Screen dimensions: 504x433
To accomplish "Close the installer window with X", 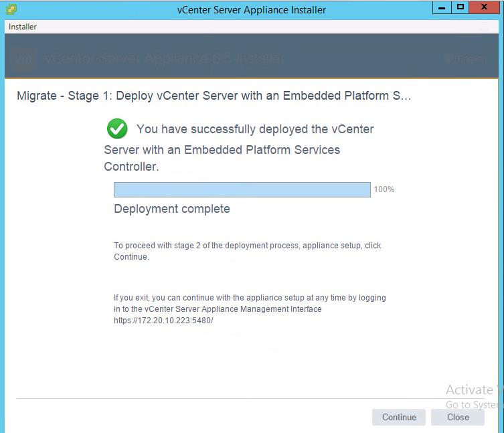I will tap(485, 7).
